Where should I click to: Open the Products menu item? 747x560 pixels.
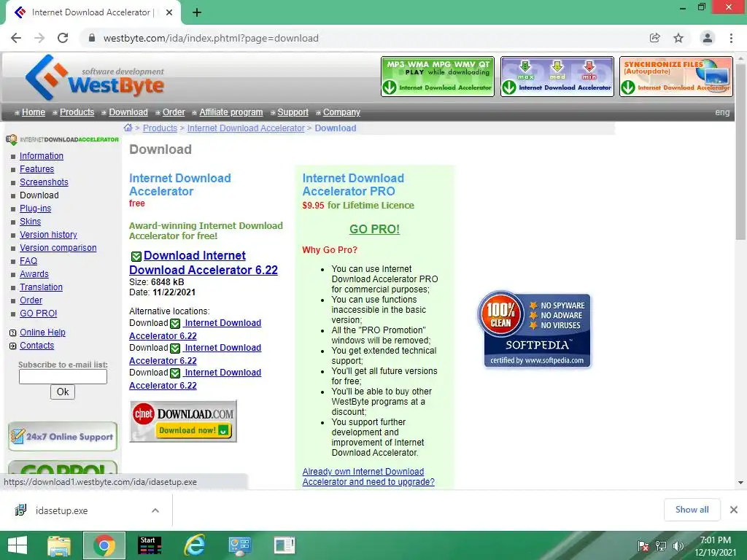(x=77, y=112)
